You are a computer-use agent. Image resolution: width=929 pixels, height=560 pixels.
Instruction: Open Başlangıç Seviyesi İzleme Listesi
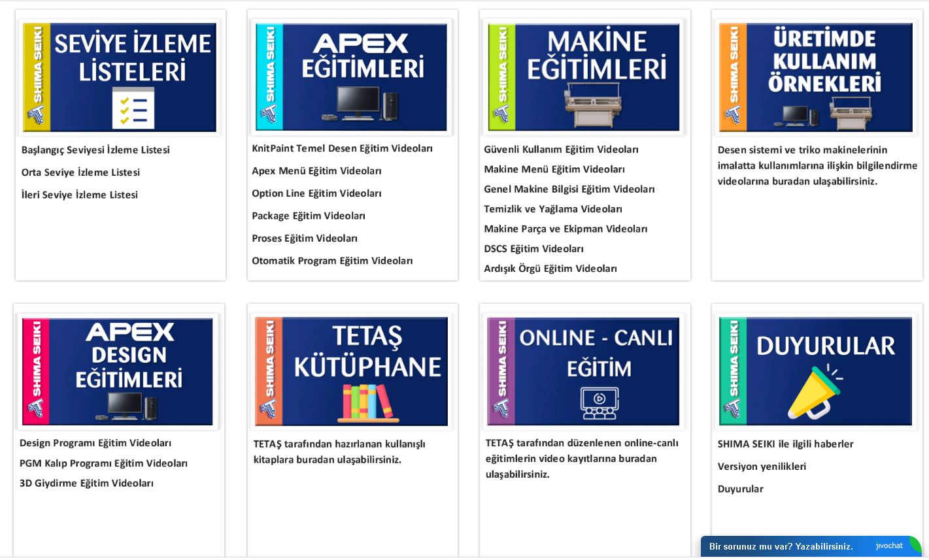pos(95,150)
